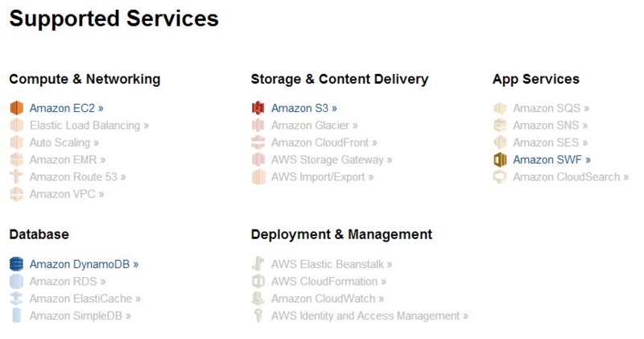Click the AWS Elastic Beanstalk icon
Image resolution: width=644 pixels, height=339 pixels.
tap(258, 264)
